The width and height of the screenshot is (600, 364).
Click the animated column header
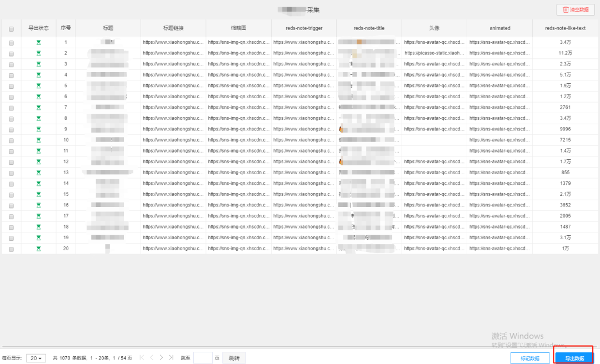pos(500,28)
